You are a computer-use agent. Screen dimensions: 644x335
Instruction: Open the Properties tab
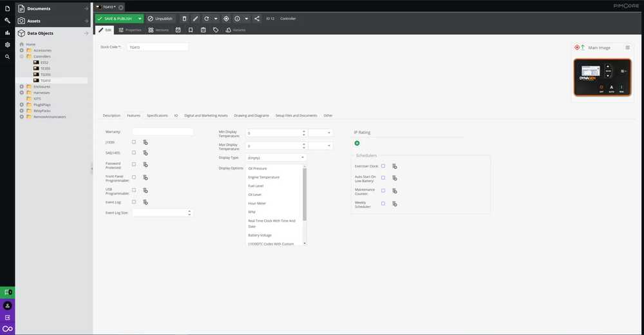(129, 30)
